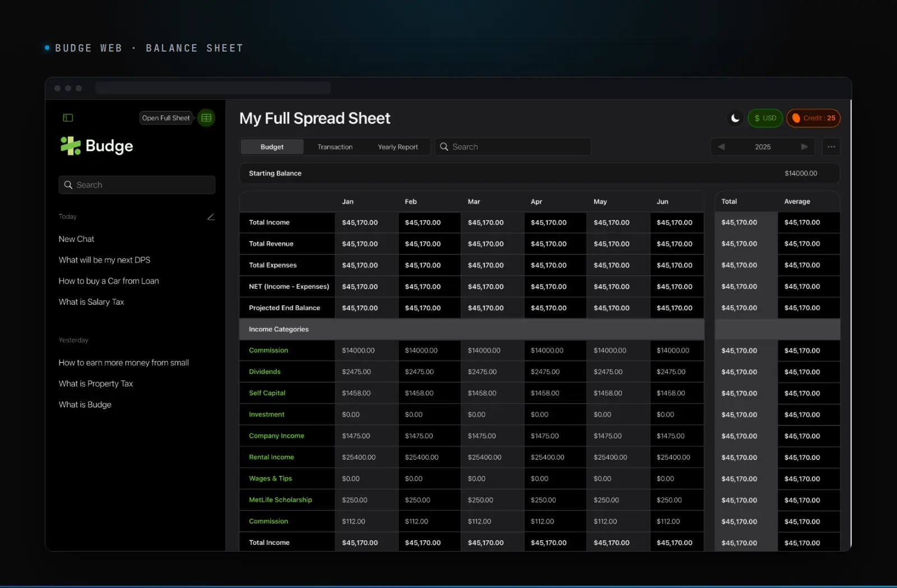
Task: Click the Jun column header
Action: coord(663,202)
